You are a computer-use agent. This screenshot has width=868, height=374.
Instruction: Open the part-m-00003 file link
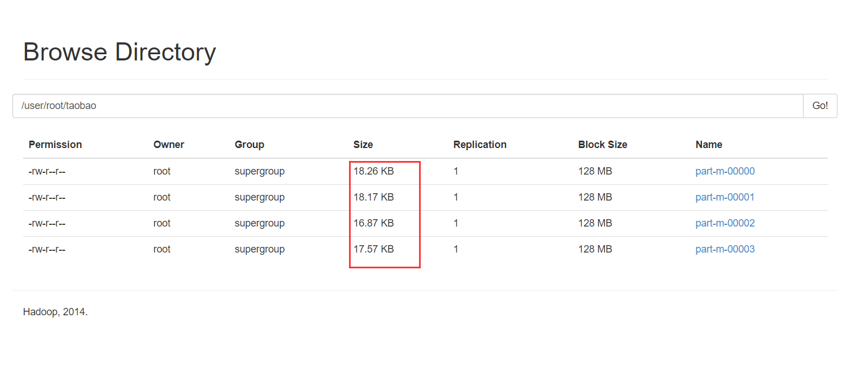pos(725,249)
